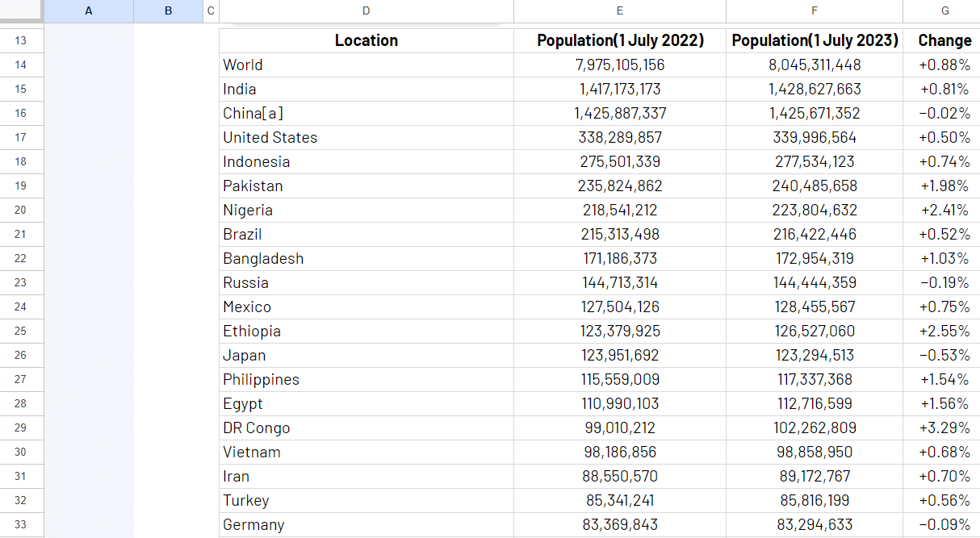The width and height of the screenshot is (980, 538).
Task: Select the Change header cell
Action: (x=944, y=40)
